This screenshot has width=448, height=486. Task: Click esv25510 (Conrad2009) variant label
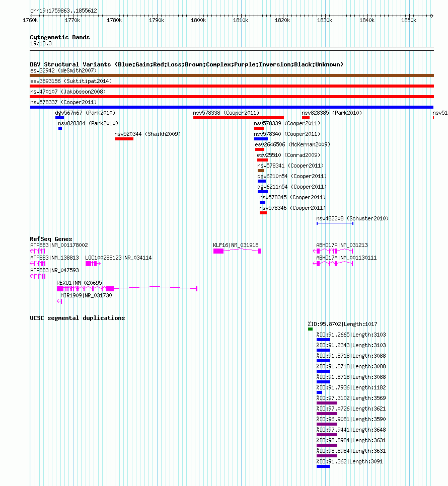(288, 155)
